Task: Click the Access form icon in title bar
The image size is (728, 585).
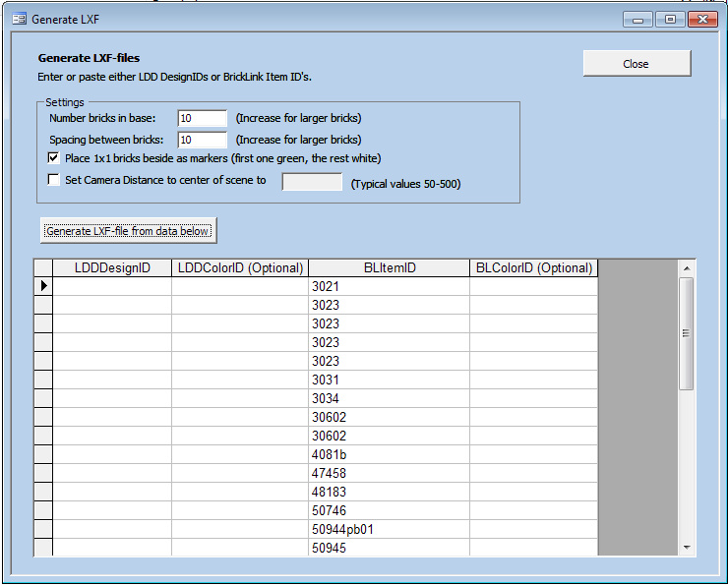Action: point(18,19)
